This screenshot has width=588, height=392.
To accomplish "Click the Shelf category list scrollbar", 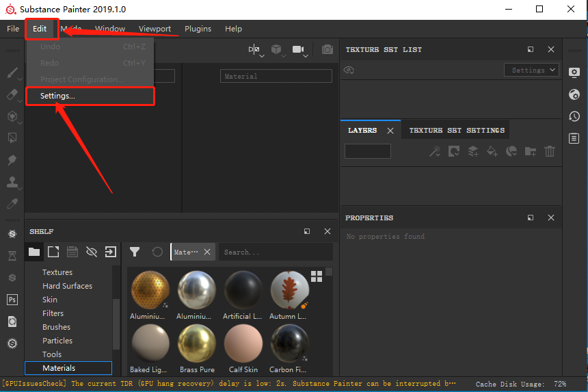I will (116, 324).
